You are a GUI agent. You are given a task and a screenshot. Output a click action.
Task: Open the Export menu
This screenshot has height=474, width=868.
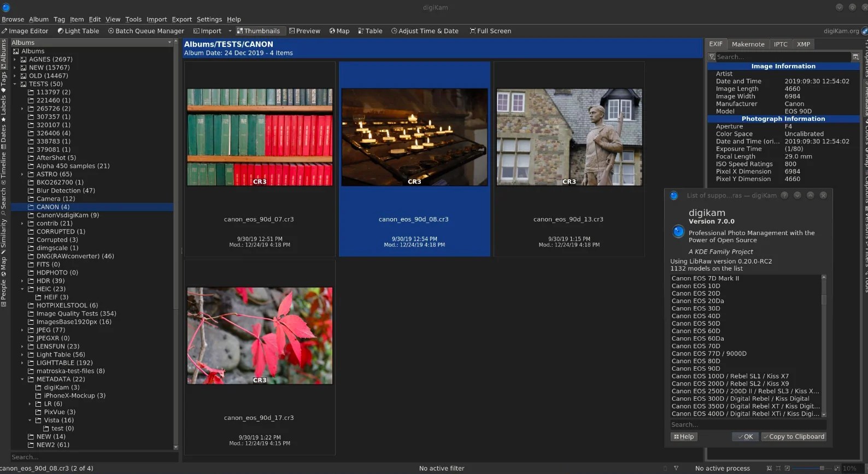click(182, 19)
